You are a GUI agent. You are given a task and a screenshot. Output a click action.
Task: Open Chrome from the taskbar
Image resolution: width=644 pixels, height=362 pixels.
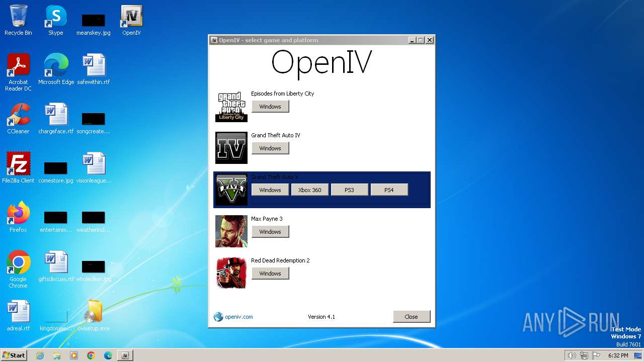tap(91, 355)
